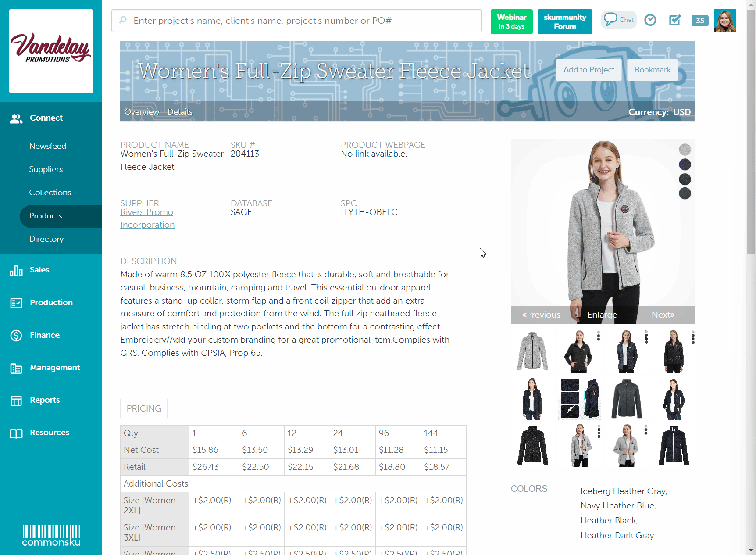Open the Chat panel
756x555 pixels.
coord(618,19)
